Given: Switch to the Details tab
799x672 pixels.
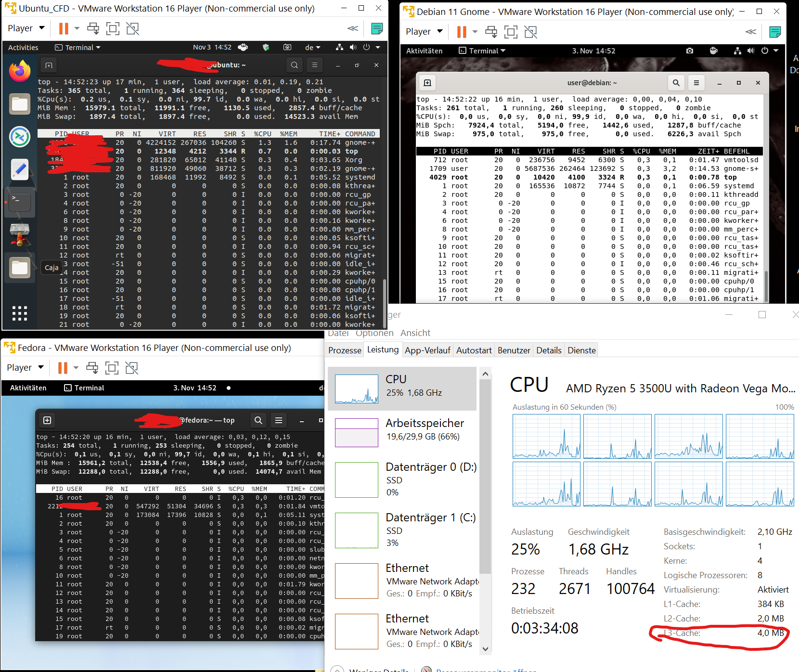Looking at the screenshot, I should click(x=549, y=350).
